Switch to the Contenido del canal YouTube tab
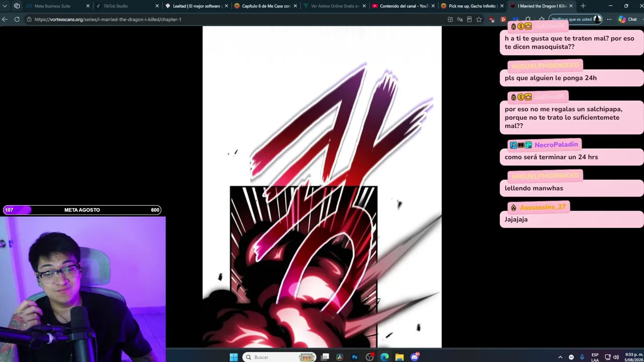644x362 pixels. coord(404,6)
